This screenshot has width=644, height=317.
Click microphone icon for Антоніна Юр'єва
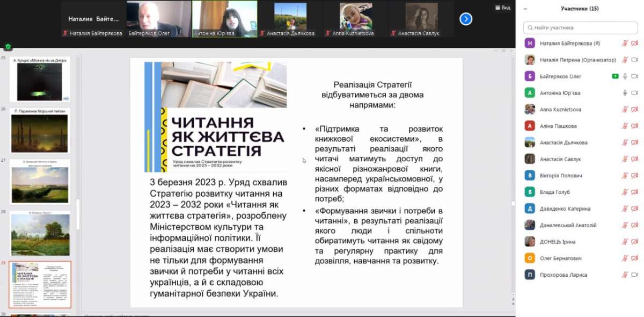click(625, 93)
